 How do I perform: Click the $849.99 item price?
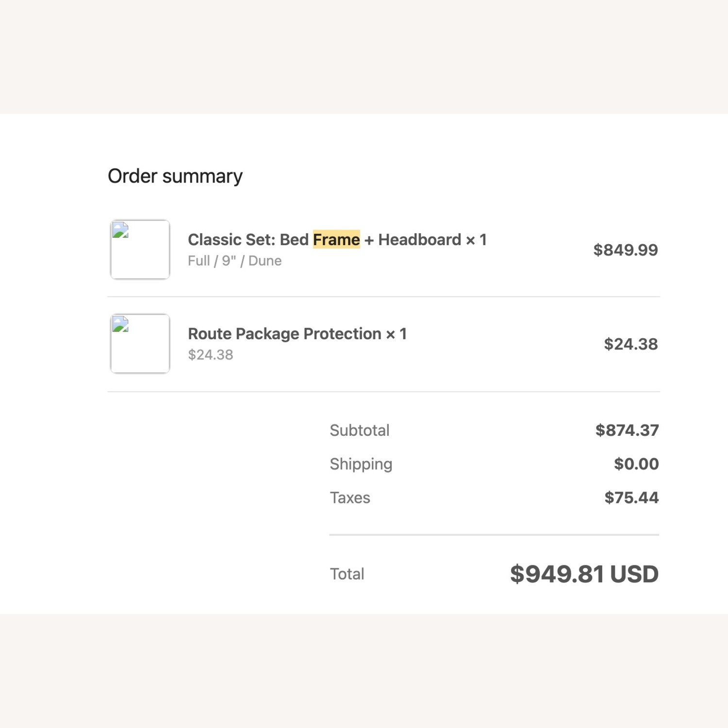625,250
